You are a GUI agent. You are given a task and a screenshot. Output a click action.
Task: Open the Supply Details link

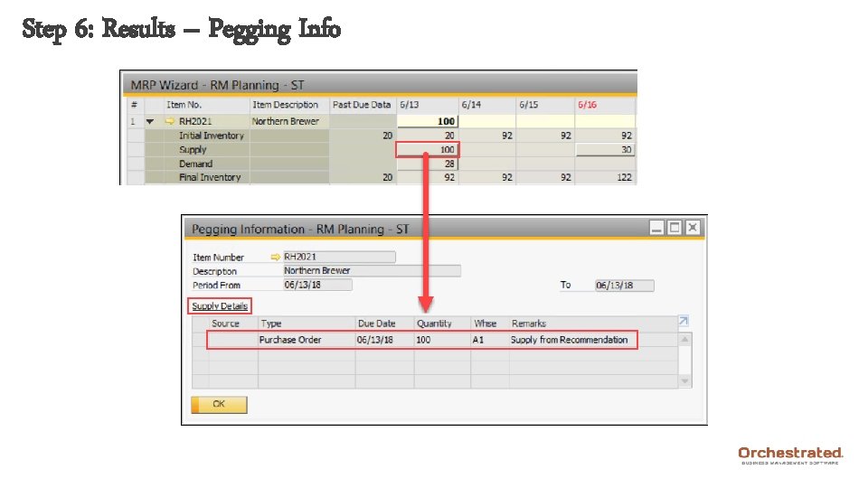click(220, 306)
